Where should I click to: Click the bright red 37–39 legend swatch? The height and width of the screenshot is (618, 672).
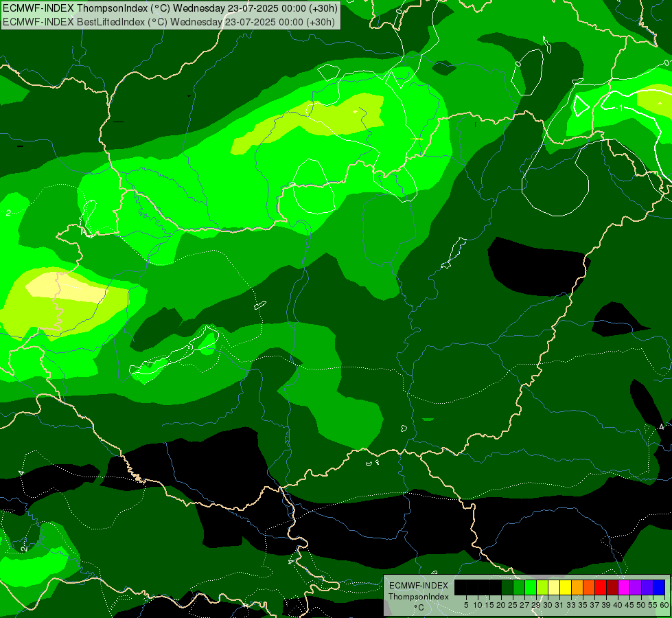point(601,587)
